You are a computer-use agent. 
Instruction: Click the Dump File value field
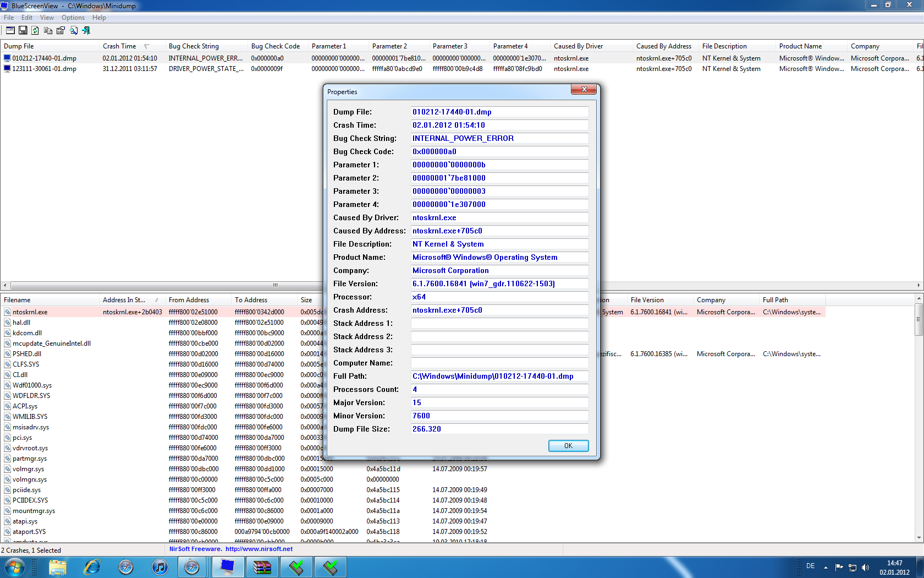(499, 112)
